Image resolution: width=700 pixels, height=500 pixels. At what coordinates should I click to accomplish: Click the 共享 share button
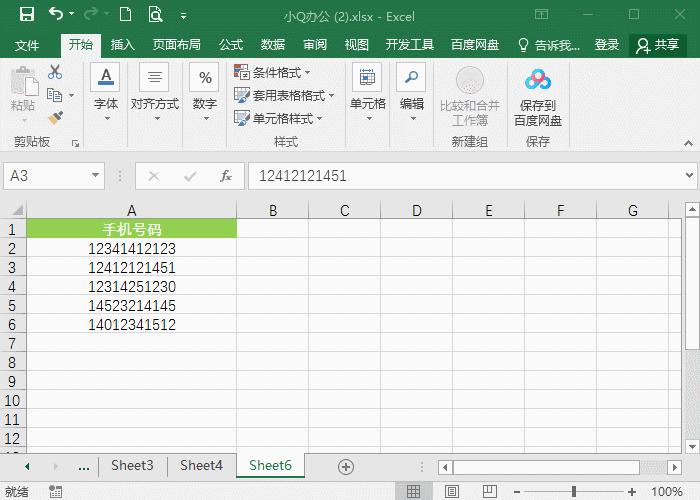tap(657, 45)
